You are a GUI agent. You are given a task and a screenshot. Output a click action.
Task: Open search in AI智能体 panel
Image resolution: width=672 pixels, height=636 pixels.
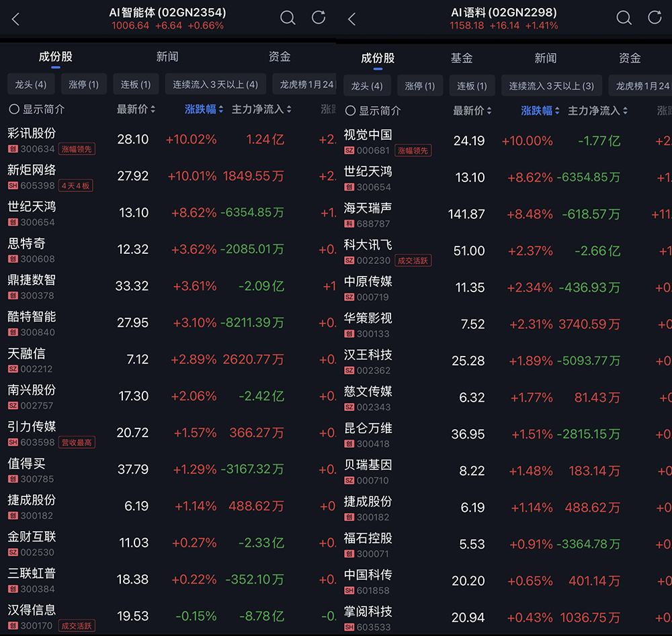point(288,18)
